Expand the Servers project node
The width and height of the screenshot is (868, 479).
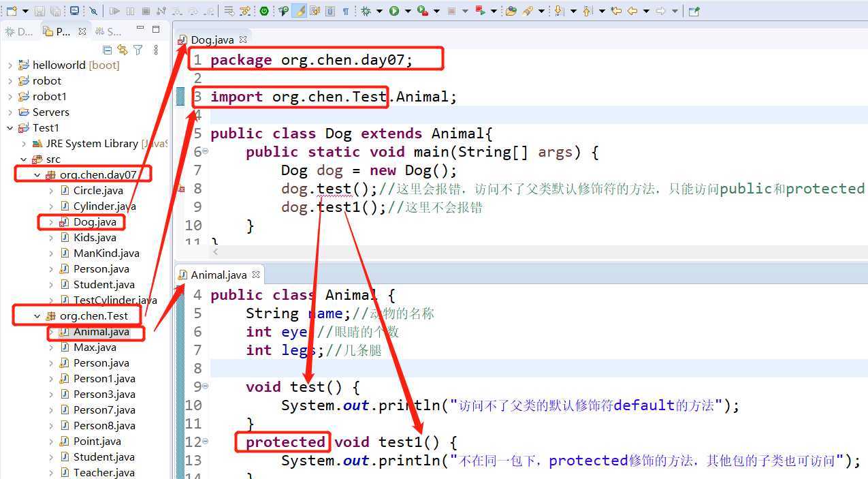point(10,112)
